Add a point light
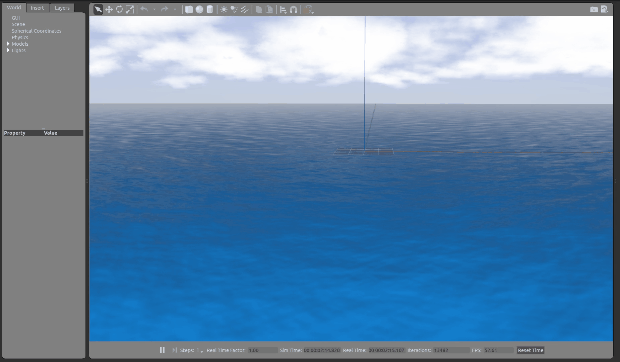 pyautogui.click(x=223, y=9)
